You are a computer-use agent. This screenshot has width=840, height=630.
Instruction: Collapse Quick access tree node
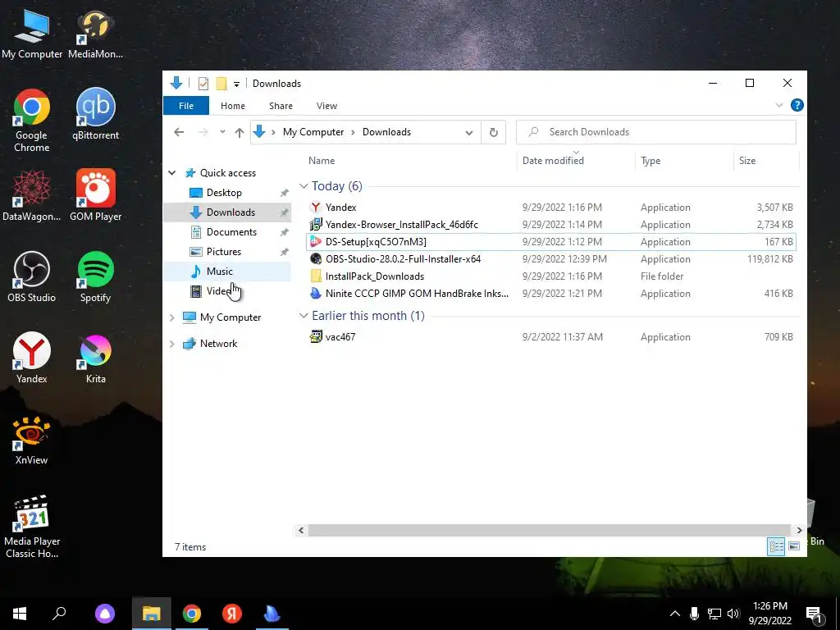172,173
